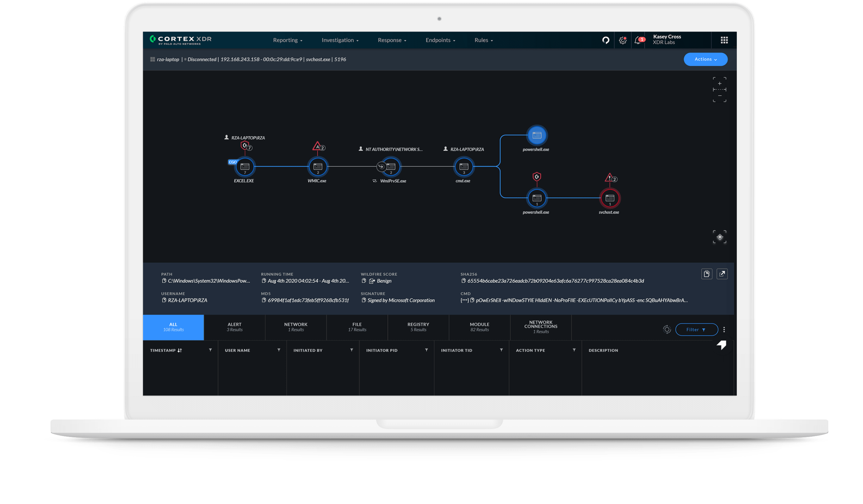Switch to the REGISTRY results tab
Viewport: 863px width, 504px height.
pyautogui.click(x=418, y=327)
